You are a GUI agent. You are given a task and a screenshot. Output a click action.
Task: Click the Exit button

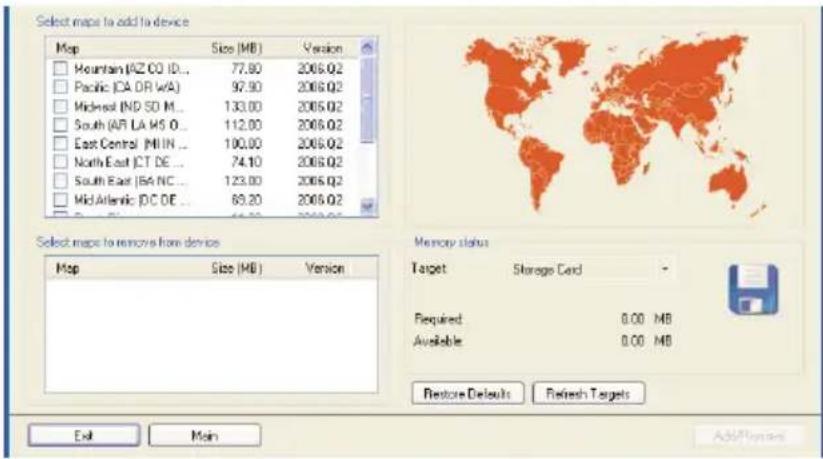pyautogui.click(x=84, y=435)
